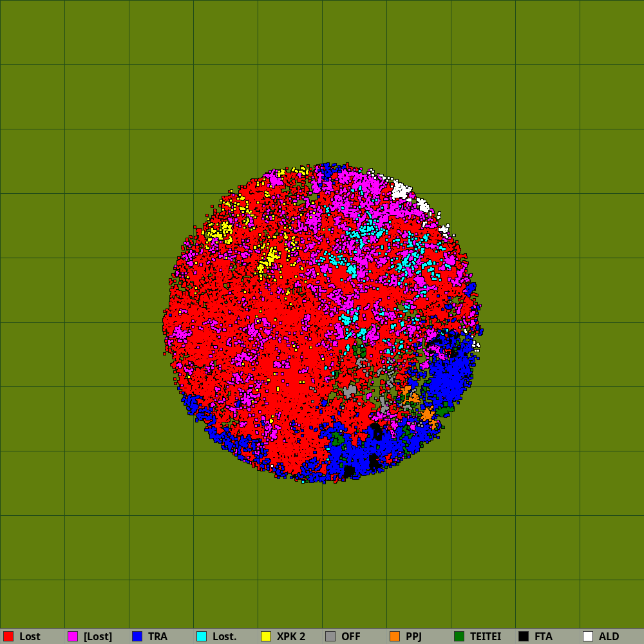Select the 'TRA' legend label
The image size is (644, 644).
(158, 636)
